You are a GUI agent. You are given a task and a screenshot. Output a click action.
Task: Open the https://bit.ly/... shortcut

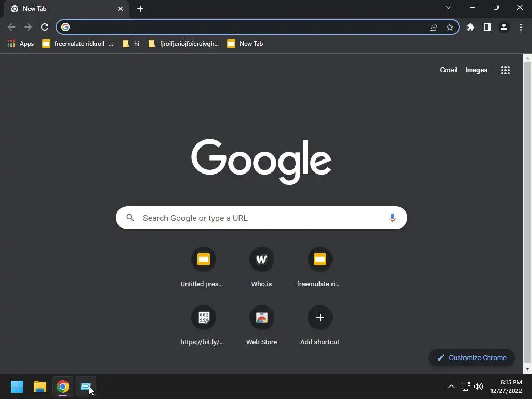(203, 326)
